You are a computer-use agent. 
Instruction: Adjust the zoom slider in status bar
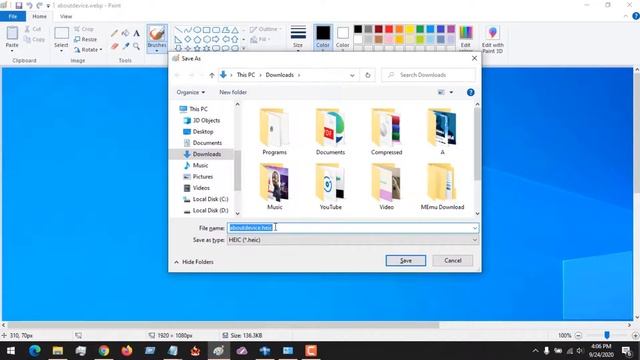(x=607, y=335)
